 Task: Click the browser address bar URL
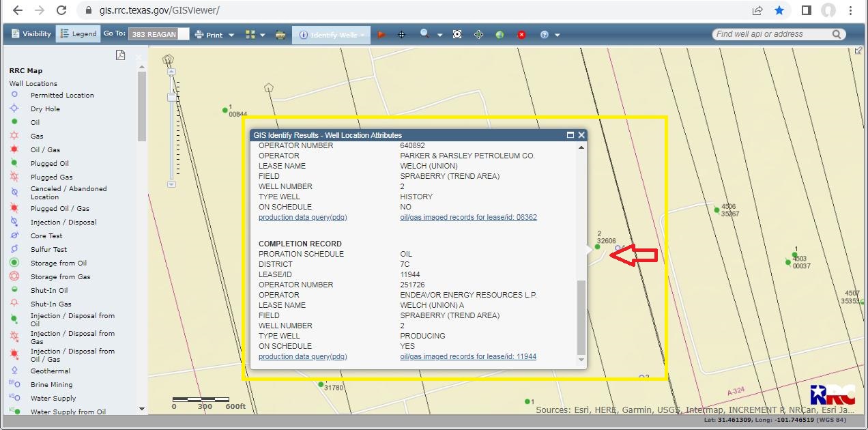pos(159,10)
